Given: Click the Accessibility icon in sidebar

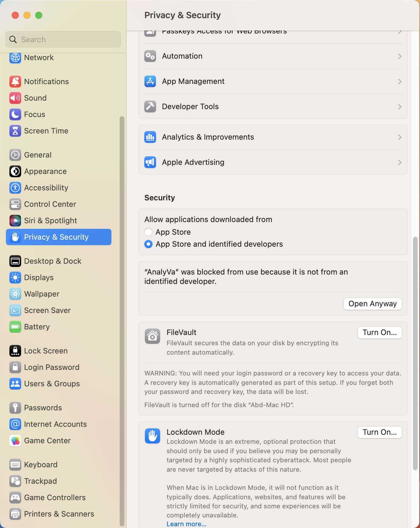Looking at the screenshot, I should click(15, 188).
